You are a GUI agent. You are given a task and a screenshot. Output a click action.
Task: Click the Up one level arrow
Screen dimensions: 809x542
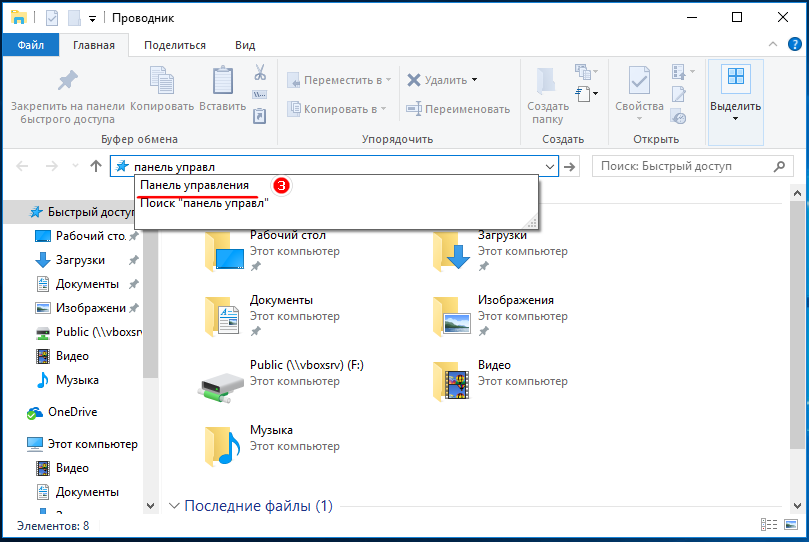pyautogui.click(x=96, y=166)
